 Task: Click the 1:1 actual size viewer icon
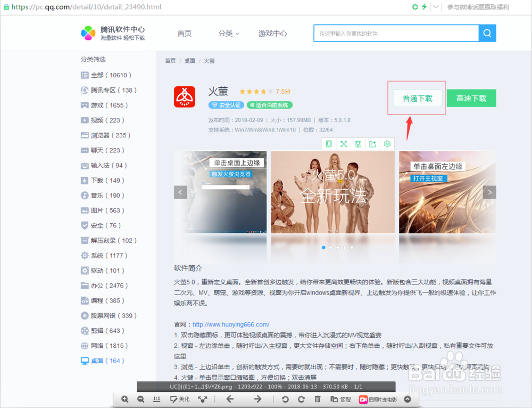tap(156, 399)
